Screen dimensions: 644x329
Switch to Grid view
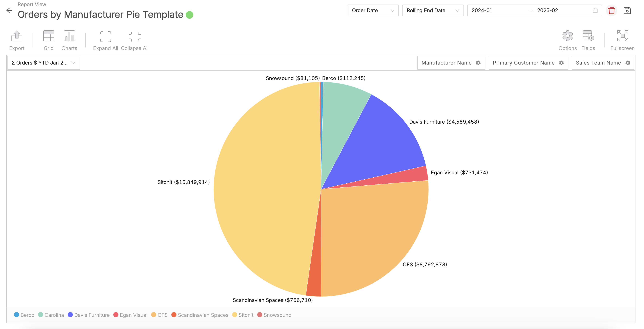pyautogui.click(x=49, y=36)
